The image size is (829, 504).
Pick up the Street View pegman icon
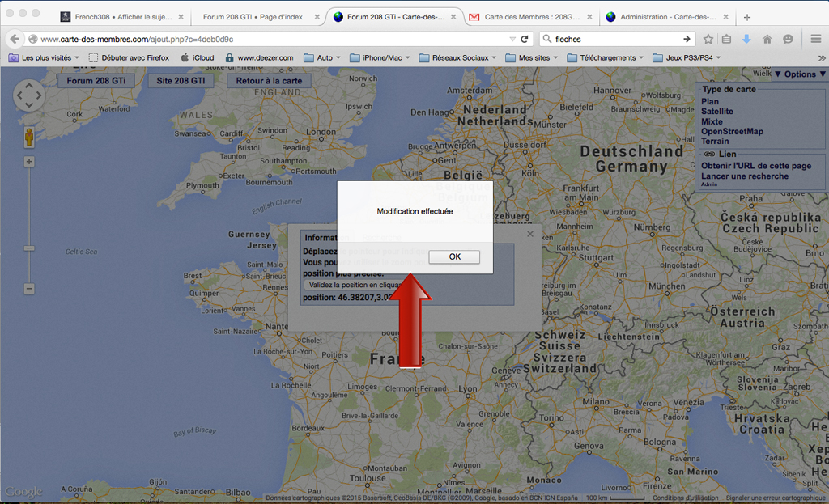coord(29,137)
